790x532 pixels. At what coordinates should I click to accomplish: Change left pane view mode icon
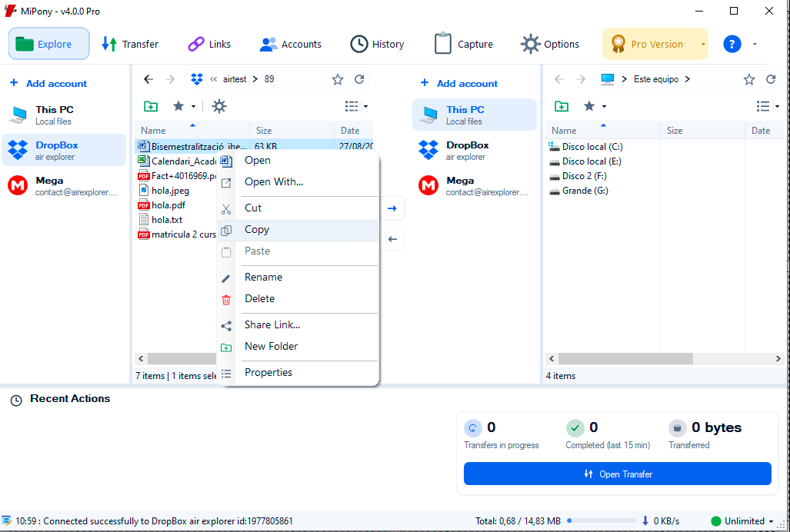352,106
